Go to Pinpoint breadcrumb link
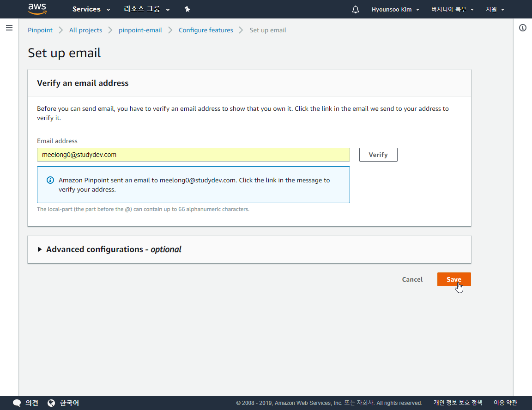532x410 pixels. pyautogui.click(x=40, y=30)
